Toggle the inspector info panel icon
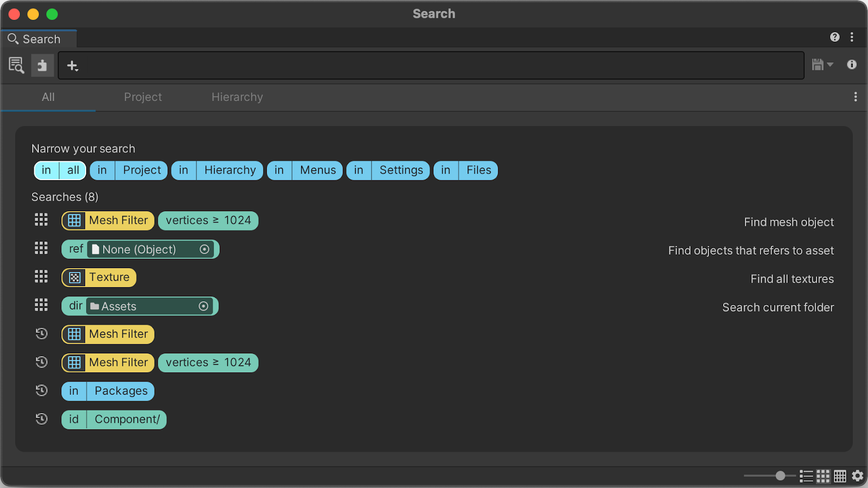 852,65
